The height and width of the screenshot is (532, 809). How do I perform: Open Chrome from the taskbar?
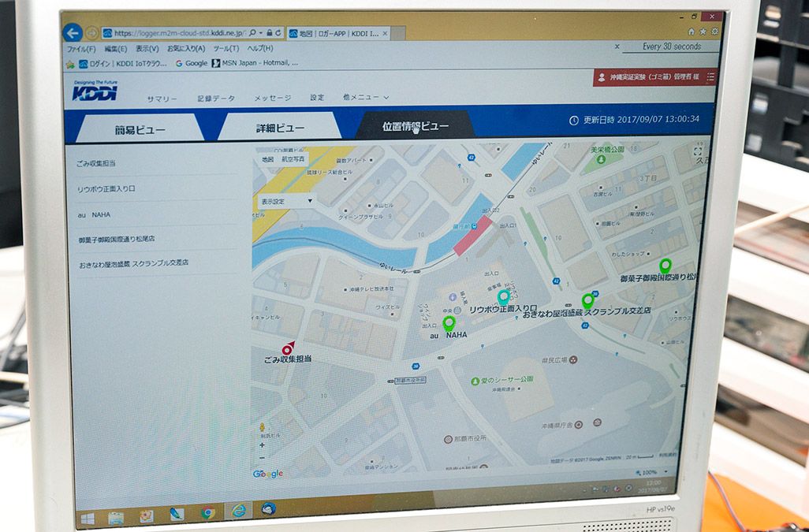point(208,512)
